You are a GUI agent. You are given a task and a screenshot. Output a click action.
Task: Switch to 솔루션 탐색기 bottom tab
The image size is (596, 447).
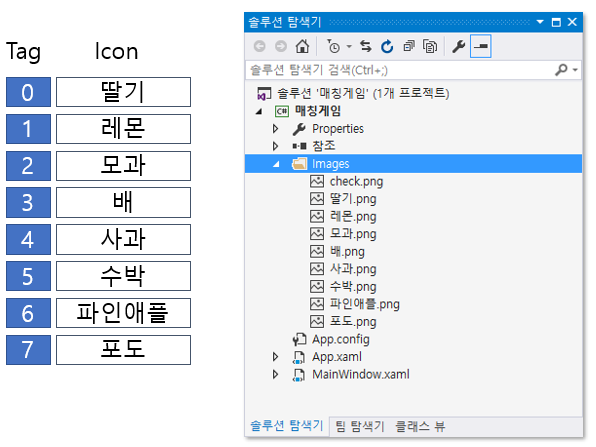coord(287,426)
